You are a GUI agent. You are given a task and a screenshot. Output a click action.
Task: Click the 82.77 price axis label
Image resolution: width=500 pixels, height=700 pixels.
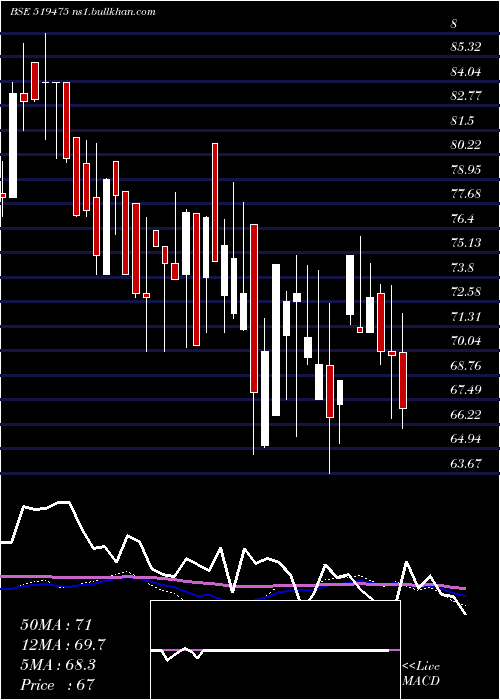pyautogui.click(x=466, y=96)
